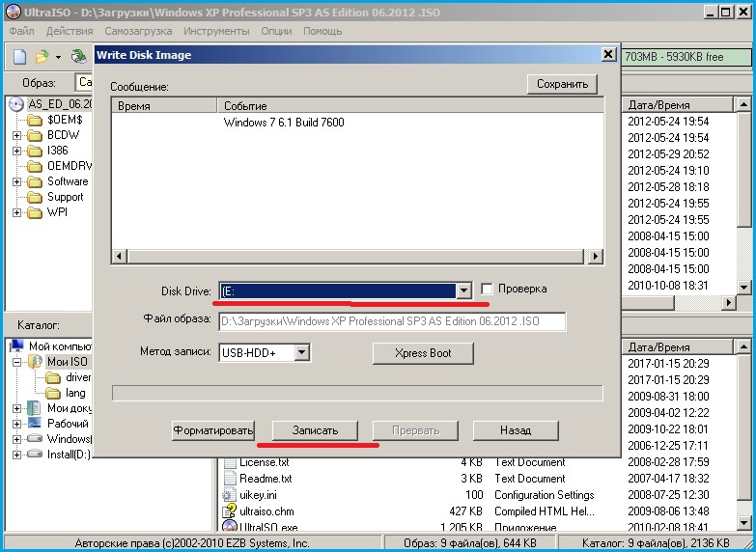Open the arrow beside the Open icon
Screen dimensions: 756x552
pos(58,57)
